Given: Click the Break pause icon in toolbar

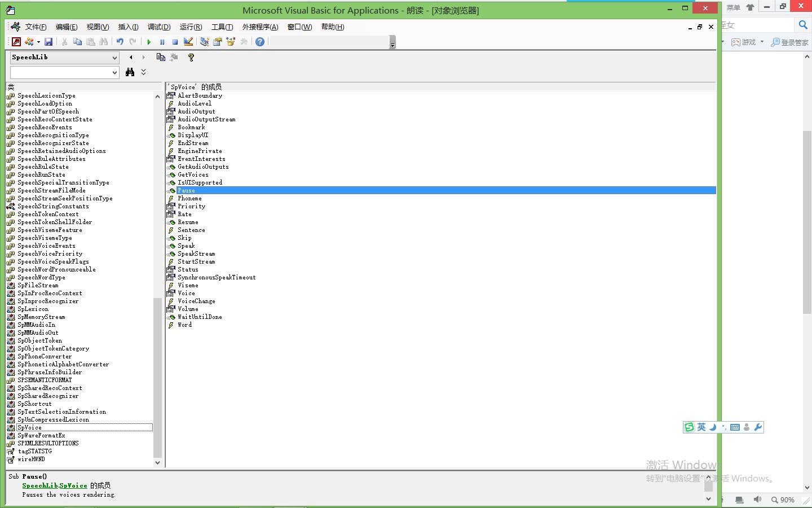Looking at the screenshot, I should click(x=162, y=42).
